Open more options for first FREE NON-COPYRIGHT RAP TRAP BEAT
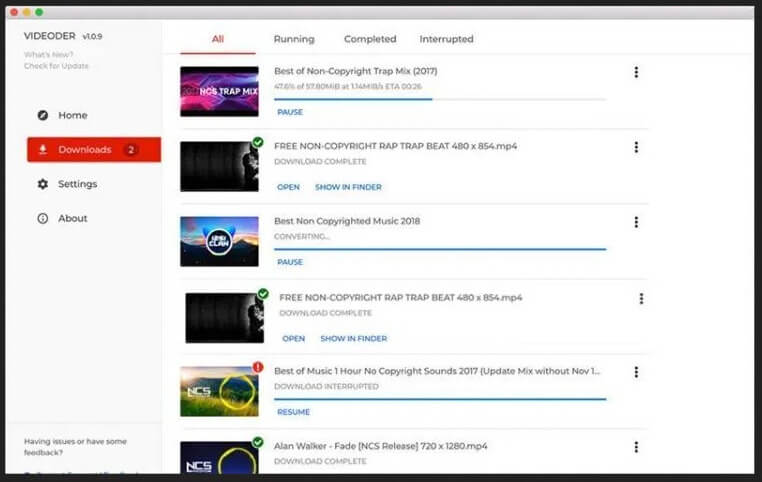The height and width of the screenshot is (482, 762). click(x=636, y=147)
